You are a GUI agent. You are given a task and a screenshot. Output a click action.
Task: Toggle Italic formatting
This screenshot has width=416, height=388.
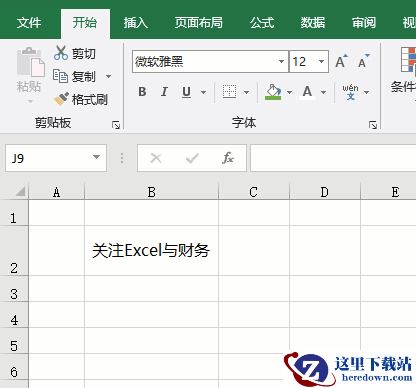(164, 92)
